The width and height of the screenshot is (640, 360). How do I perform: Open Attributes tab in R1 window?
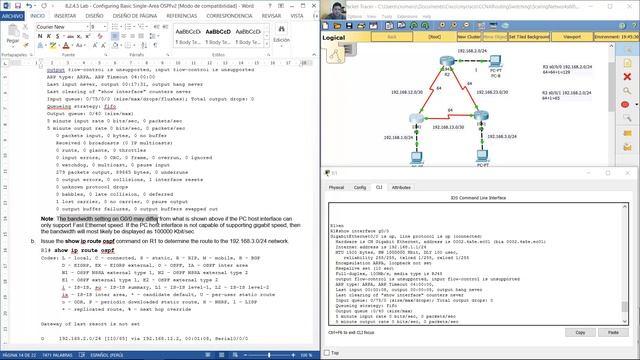point(401,187)
